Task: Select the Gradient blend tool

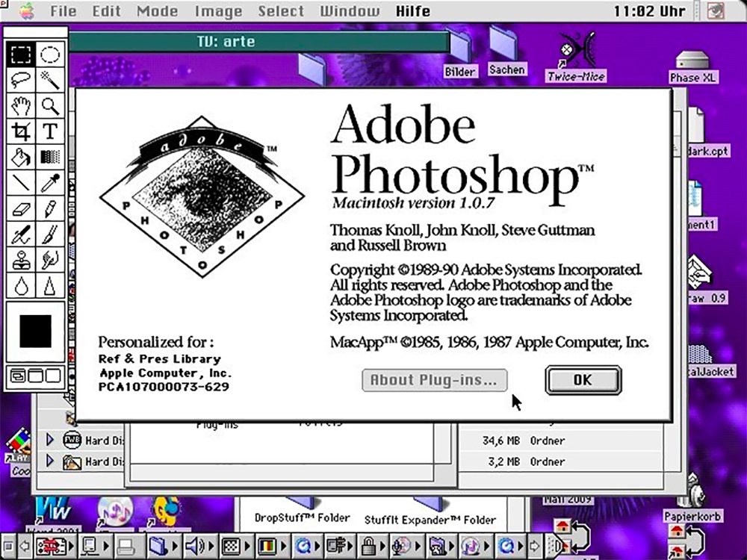Action: coord(50,157)
